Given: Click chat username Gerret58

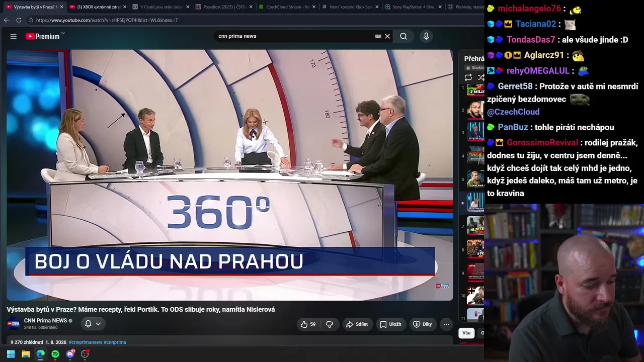Looking at the screenshot, I should (x=515, y=86).
